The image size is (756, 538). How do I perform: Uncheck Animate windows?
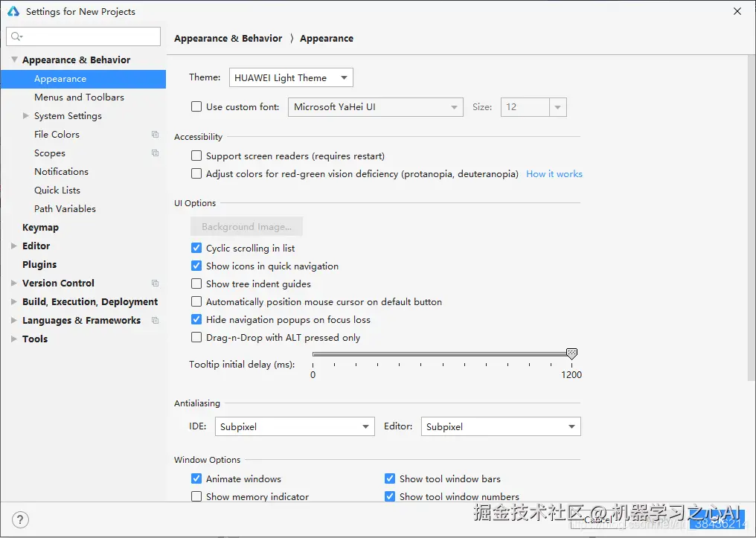click(x=196, y=478)
